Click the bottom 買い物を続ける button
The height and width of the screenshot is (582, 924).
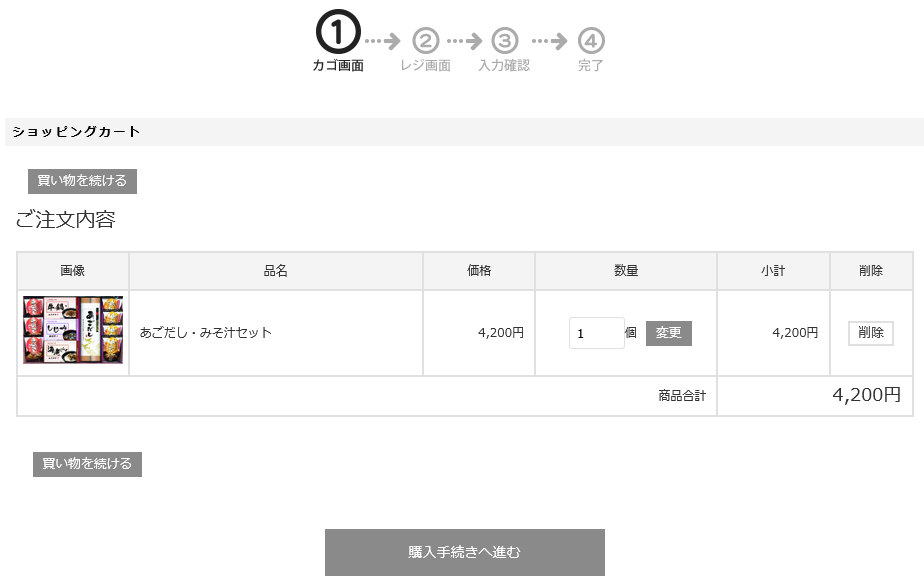coord(87,464)
